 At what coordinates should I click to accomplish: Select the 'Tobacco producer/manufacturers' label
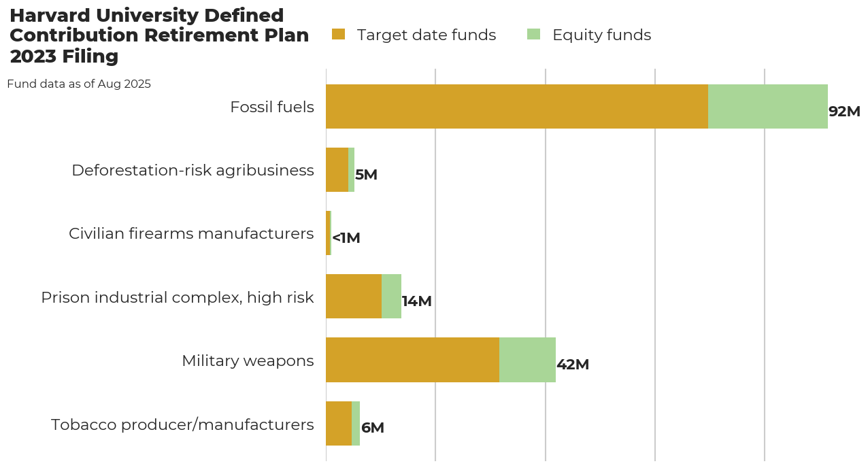click(x=182, y=424)
